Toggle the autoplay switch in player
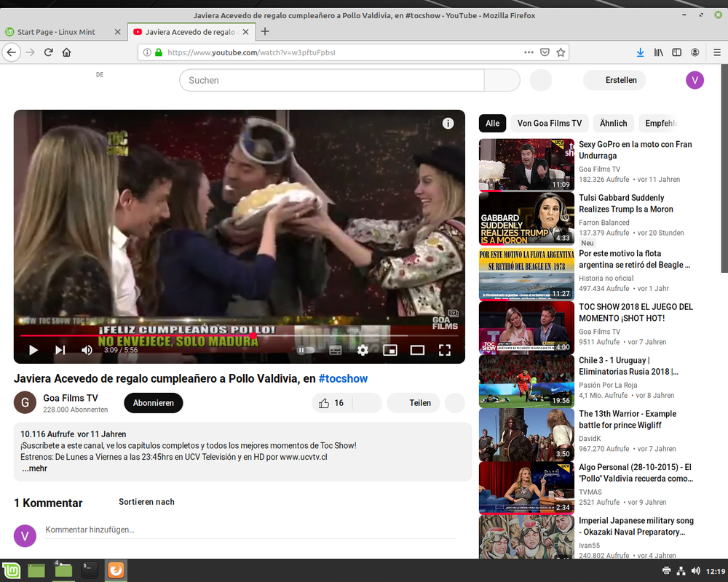The width and height of the screenshot is (728, 582). click(x=306, y=350)
